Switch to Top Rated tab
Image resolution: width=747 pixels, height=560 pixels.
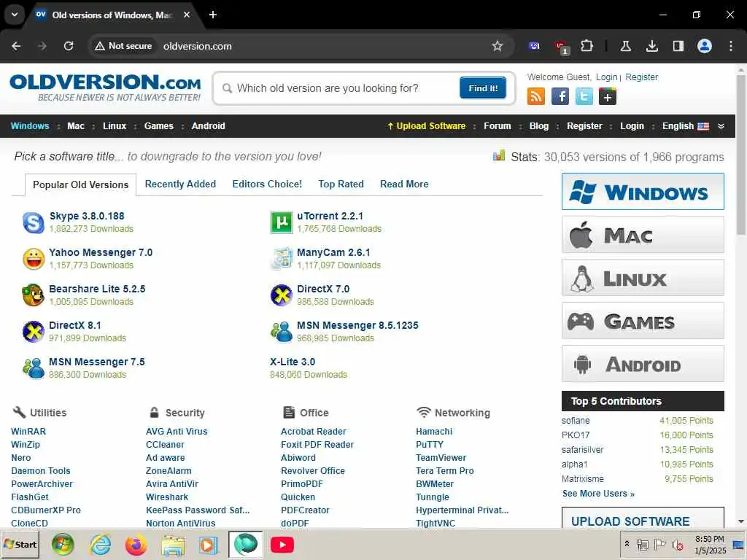point(341,184)
